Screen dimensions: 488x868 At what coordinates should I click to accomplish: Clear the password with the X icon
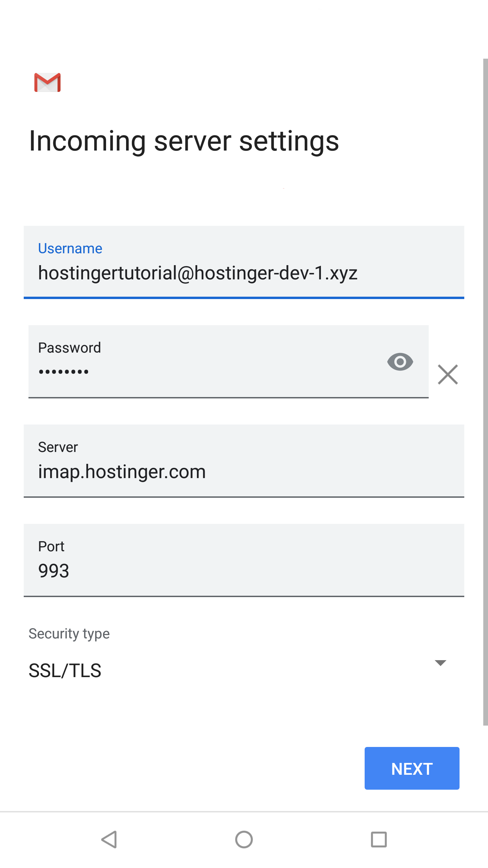pos(448,375)
